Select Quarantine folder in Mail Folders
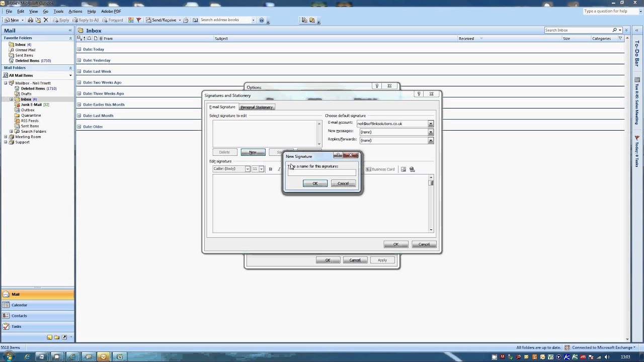Screen dimensions: 644x362 [x=31, y=116]
